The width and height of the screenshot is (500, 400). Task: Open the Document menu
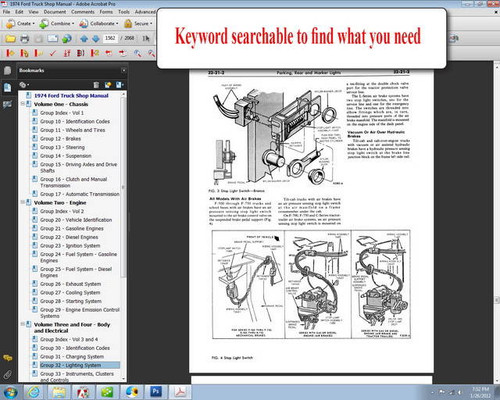click(x=55, y=12)
